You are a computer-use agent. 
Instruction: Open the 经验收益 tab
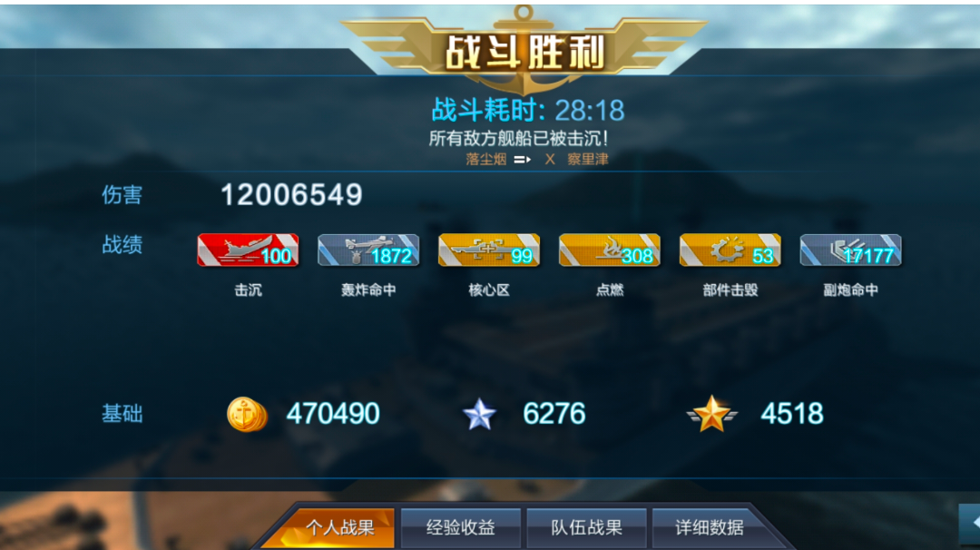[461, 527]
